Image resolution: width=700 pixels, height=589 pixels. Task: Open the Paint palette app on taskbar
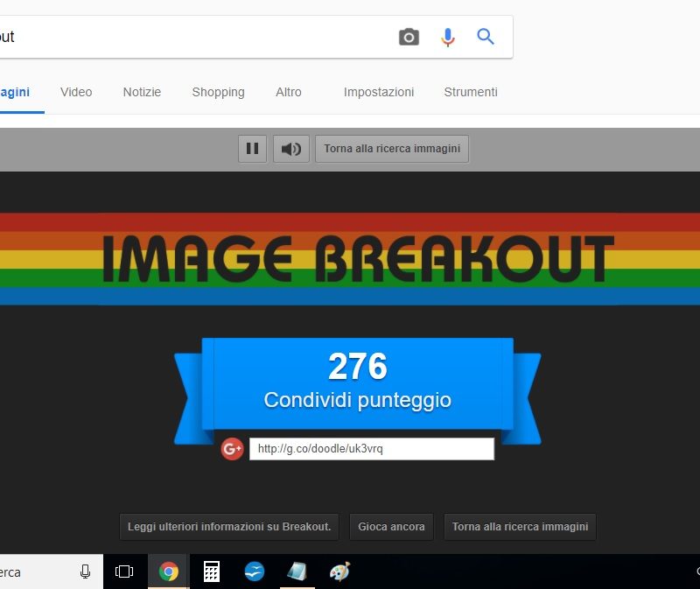[340, 571]
